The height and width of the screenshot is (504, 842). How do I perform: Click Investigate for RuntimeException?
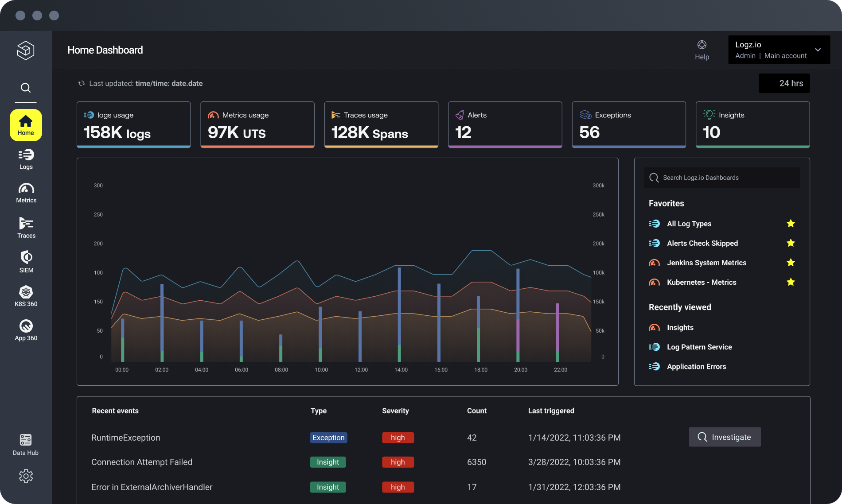tap(725, 437)
